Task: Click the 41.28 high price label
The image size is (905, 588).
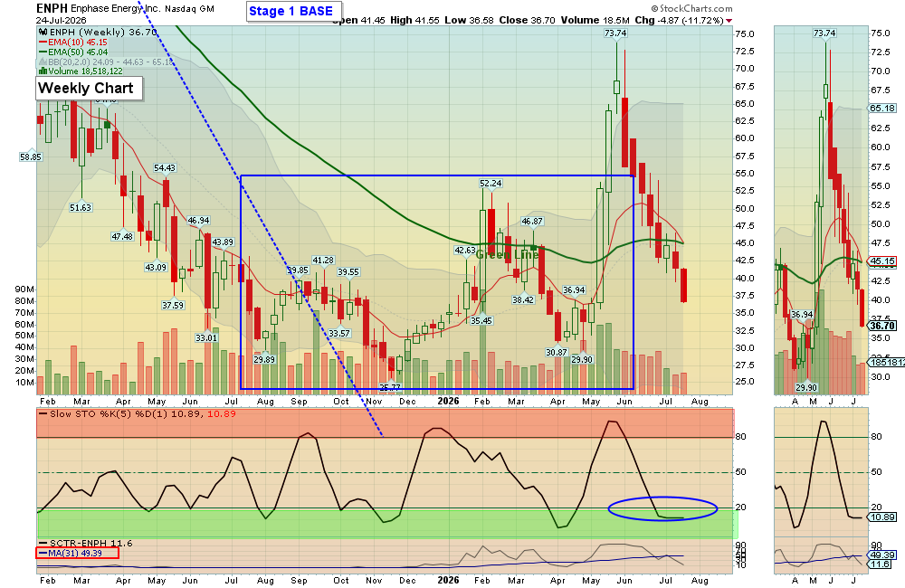Action: click(323, 261)
